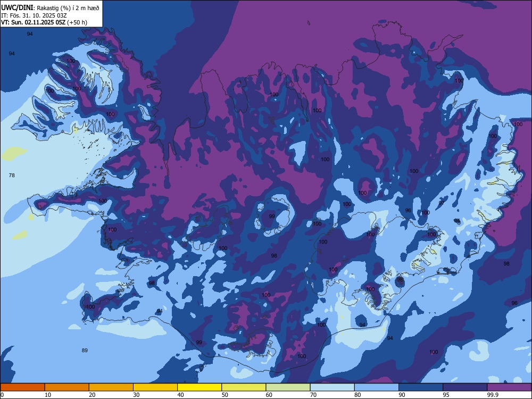Click the '30' legend tick label
The width and height of the screenshot is (532, 399).
(136, 395)
